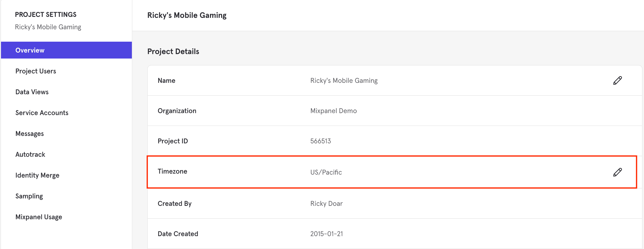Click the Project ID value 566513
644x249 pixels.
320,141
